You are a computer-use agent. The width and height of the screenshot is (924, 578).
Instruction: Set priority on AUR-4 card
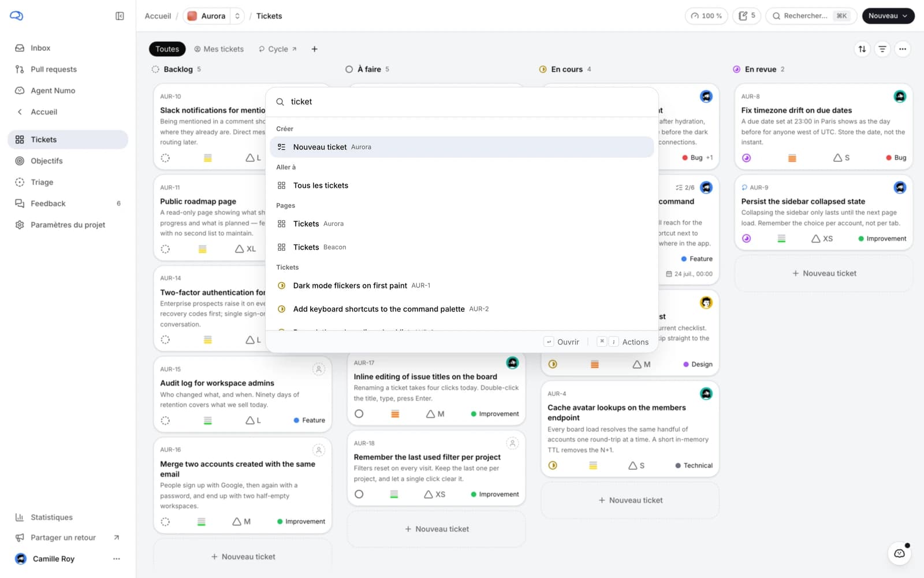593,465
